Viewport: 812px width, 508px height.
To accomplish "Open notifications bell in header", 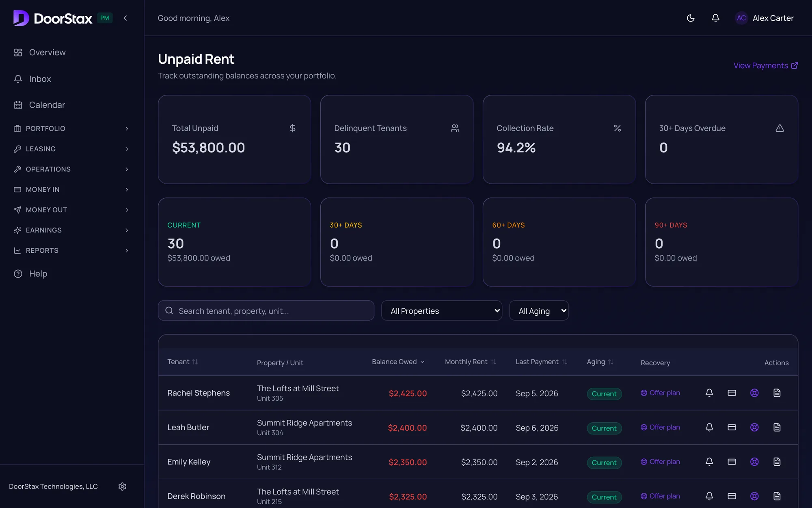I will coord(715,18).
